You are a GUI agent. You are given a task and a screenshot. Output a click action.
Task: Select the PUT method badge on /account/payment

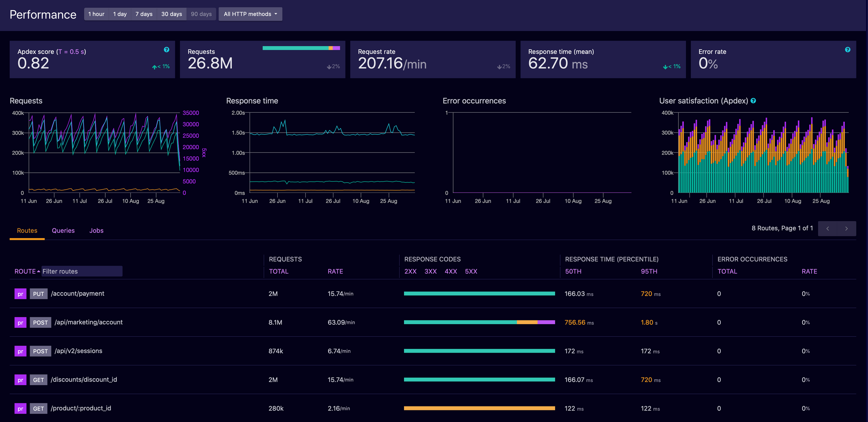(x=38, y=294)
